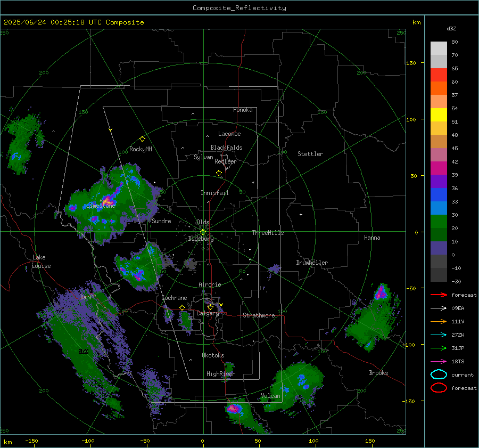Click the Airdrie city label
Viewport: 479px width, 448px height.
pos(210,284)
